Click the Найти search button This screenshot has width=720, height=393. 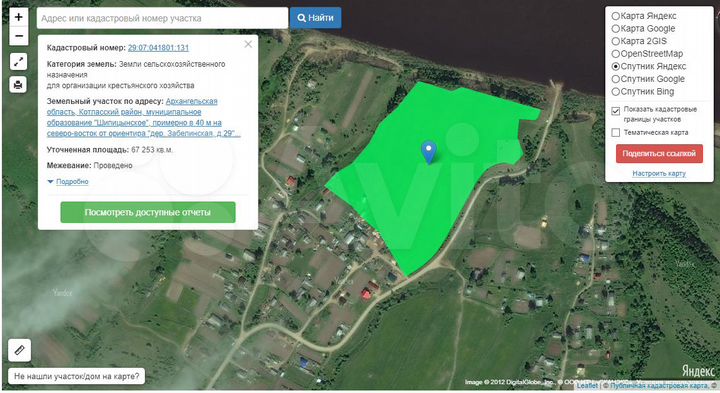(315, 18)
